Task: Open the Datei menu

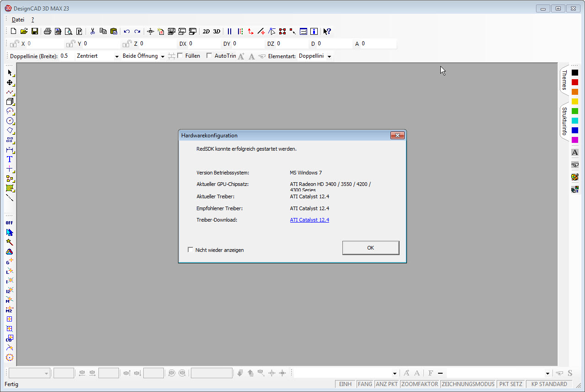Action: click(17, 20)
